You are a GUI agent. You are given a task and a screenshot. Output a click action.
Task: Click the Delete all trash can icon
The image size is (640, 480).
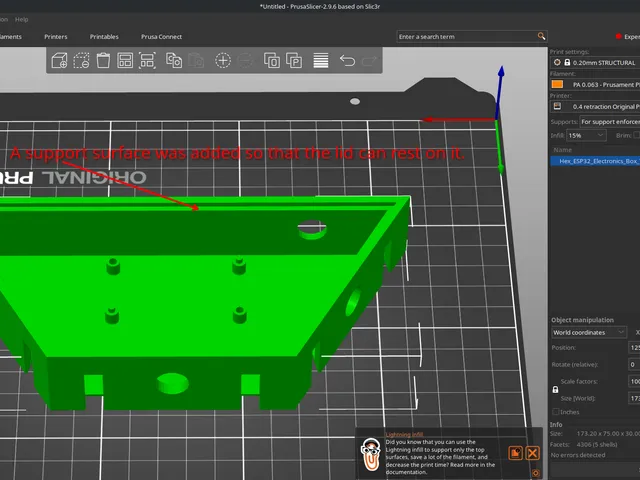pyautogui.click(x=103, y=60)
